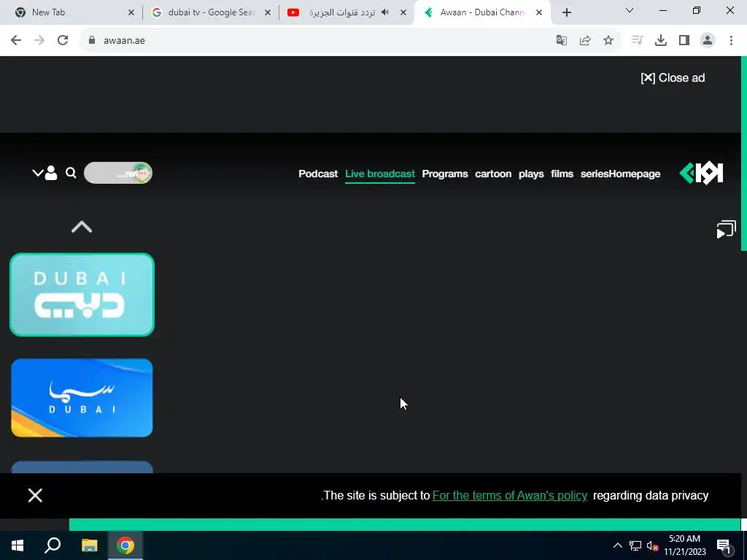Open Windows Start menu
747x560 pixels.
tap(18, 545)
